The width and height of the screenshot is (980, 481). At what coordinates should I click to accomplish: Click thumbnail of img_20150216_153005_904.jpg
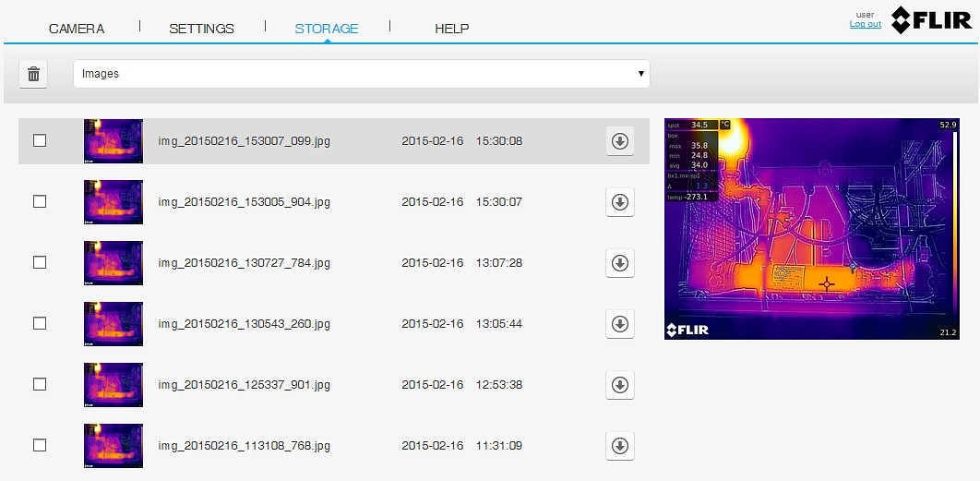(113, 202)
